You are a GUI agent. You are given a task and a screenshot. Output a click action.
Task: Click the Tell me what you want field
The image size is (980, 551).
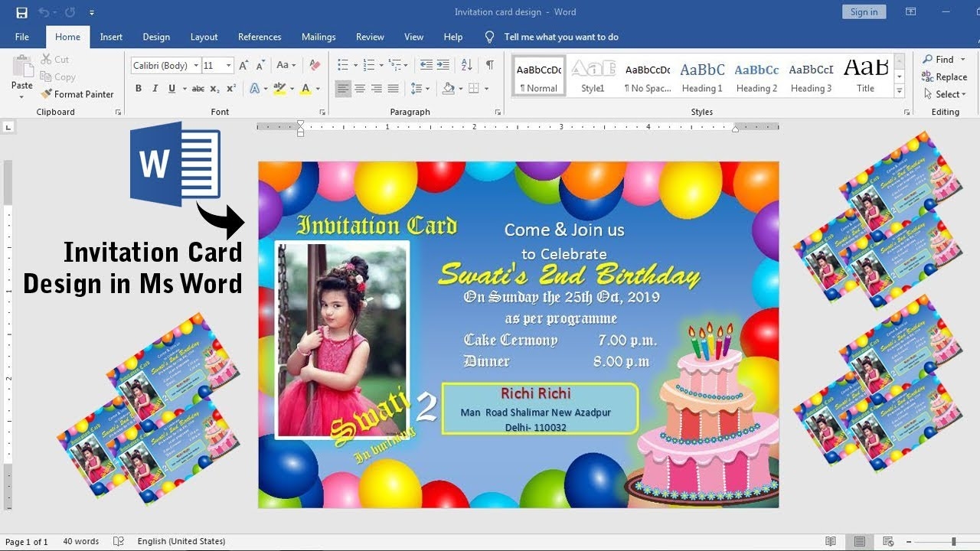pyautogui.click(x=560, y=37)
